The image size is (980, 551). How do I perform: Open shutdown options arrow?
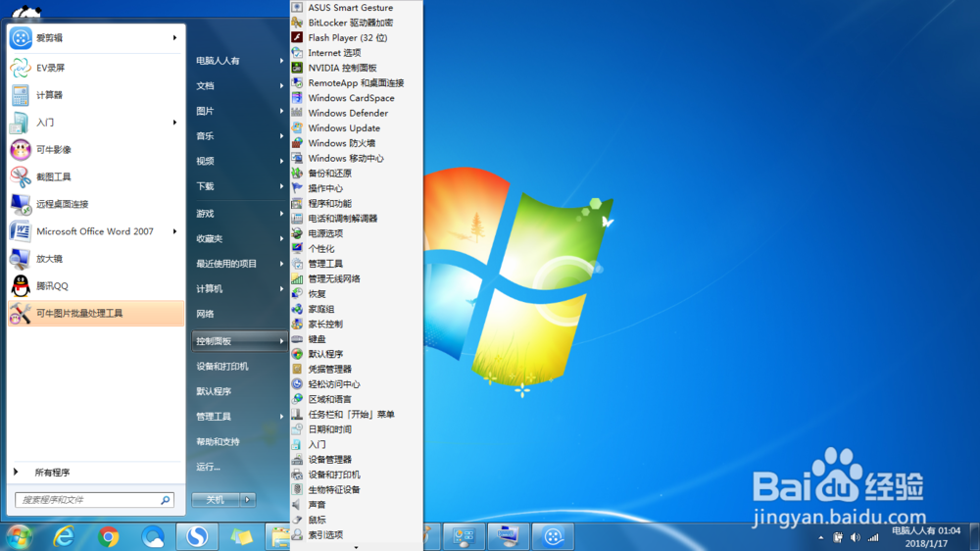pos(248,500)
